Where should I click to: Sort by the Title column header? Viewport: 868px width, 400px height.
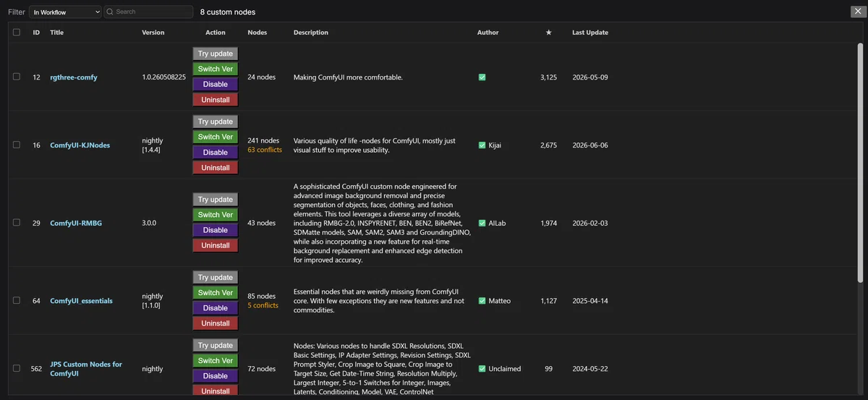(57, 33)
